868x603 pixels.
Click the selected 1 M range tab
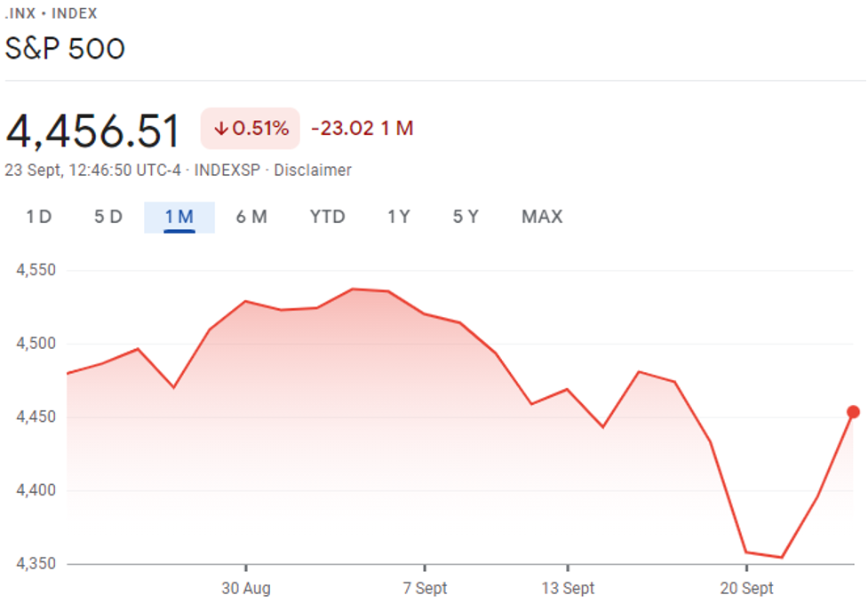point(179,217)
